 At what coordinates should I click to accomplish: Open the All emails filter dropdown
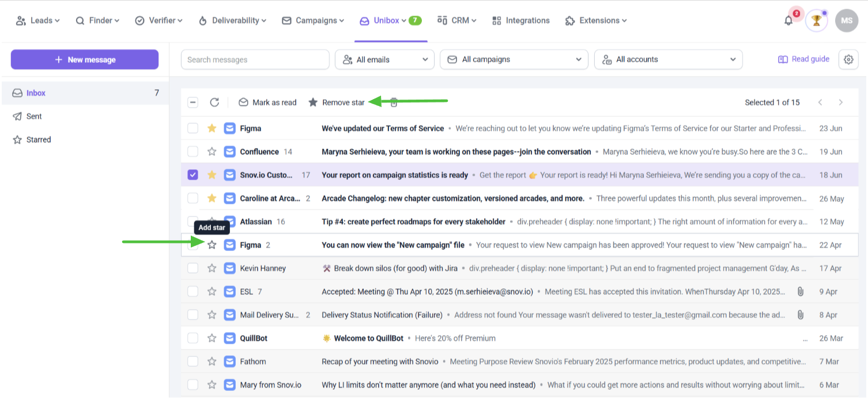pyautogui.click(x=384, y=59)
